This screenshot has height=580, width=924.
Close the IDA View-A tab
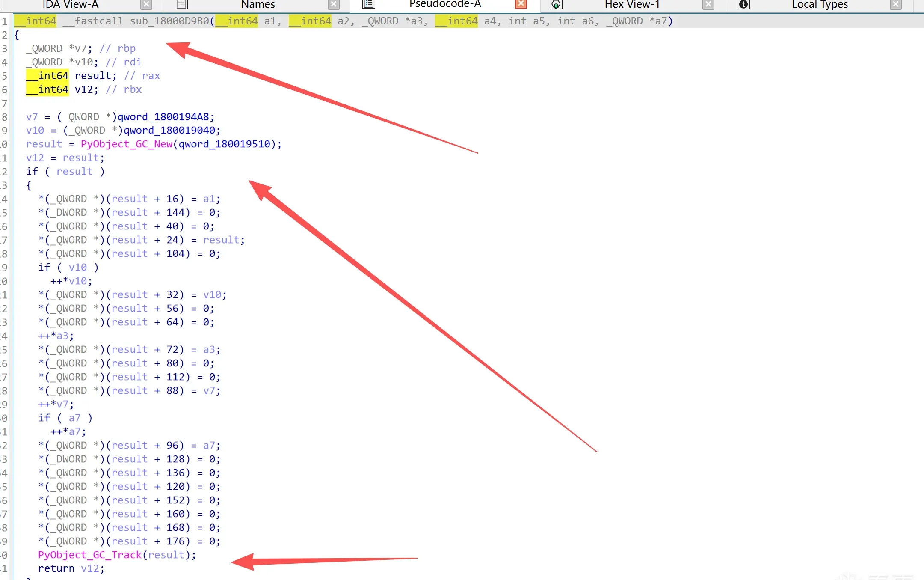coord(146,5)
